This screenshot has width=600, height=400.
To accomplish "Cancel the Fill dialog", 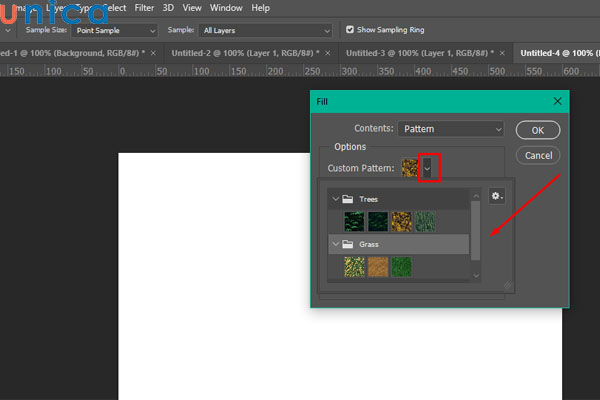I will tap(538, 155).
